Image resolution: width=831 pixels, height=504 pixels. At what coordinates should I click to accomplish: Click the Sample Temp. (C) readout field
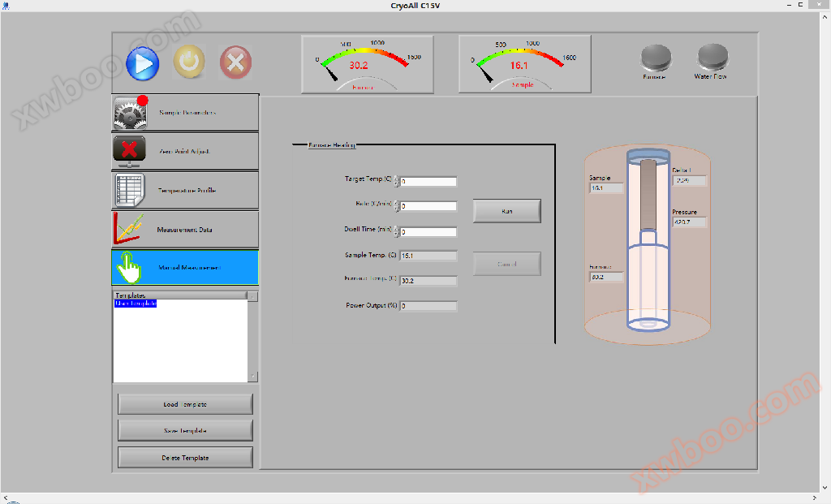click(x=428, y=256)
